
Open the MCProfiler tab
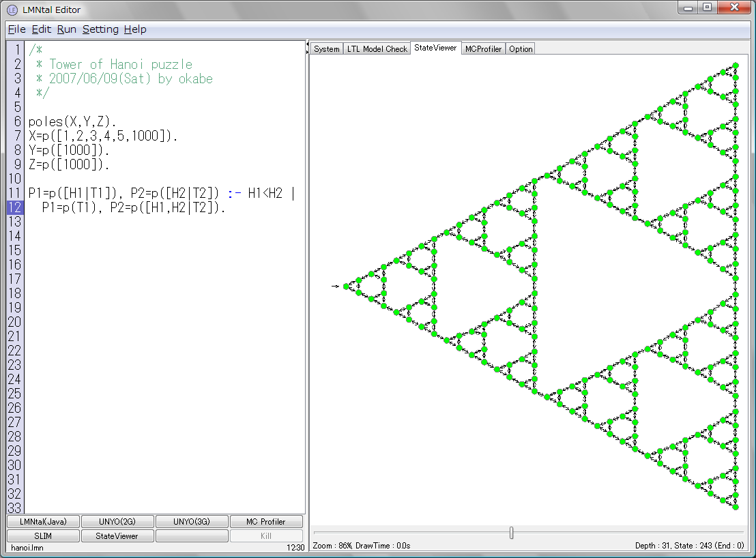pos(483,49)
